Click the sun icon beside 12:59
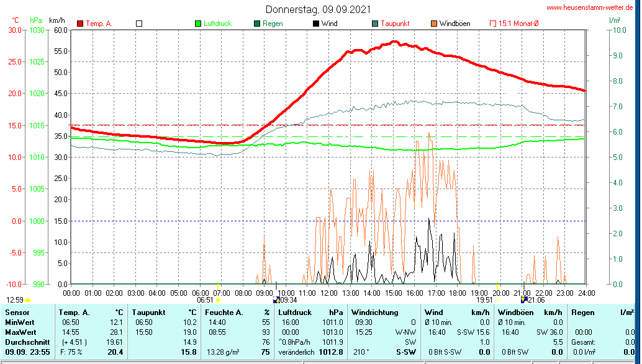This screenshot has width=642, height=364. point(28,301)
